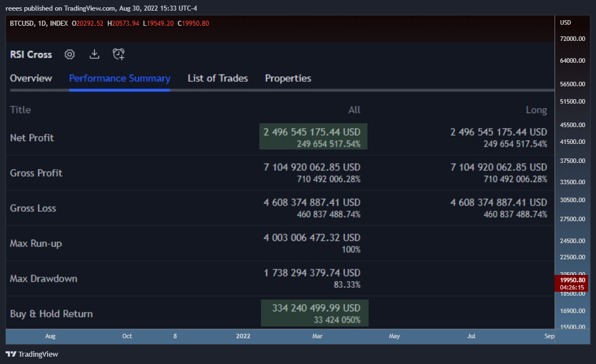This screenshot has height=364, width=596.
Task: Select the Gross Profit row title
Action: (x=36, y=173)
